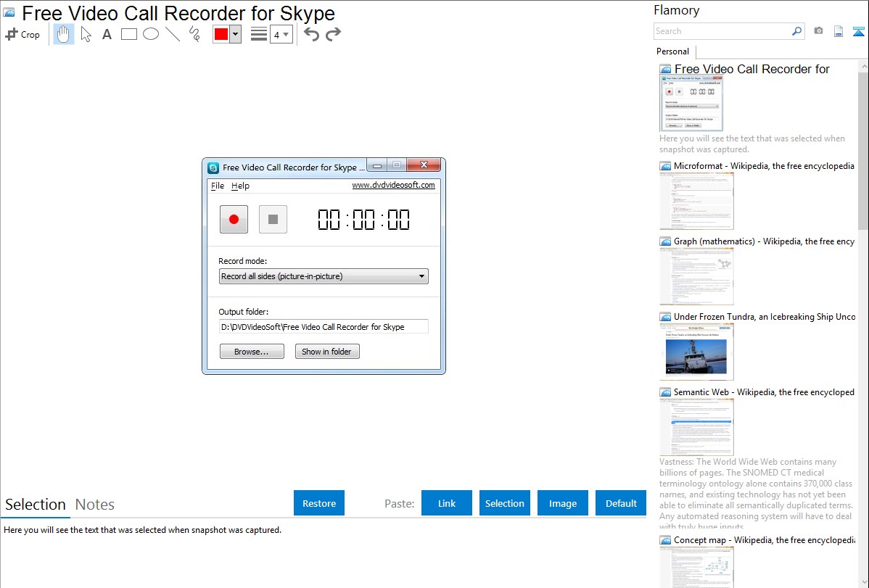Open the Help menu in recorder window

[241, 186]
